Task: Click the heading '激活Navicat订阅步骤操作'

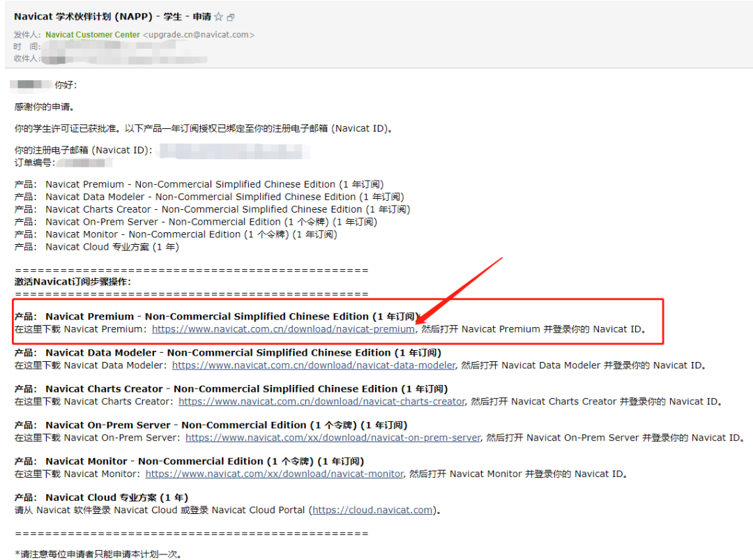Action: pos(73,282)
